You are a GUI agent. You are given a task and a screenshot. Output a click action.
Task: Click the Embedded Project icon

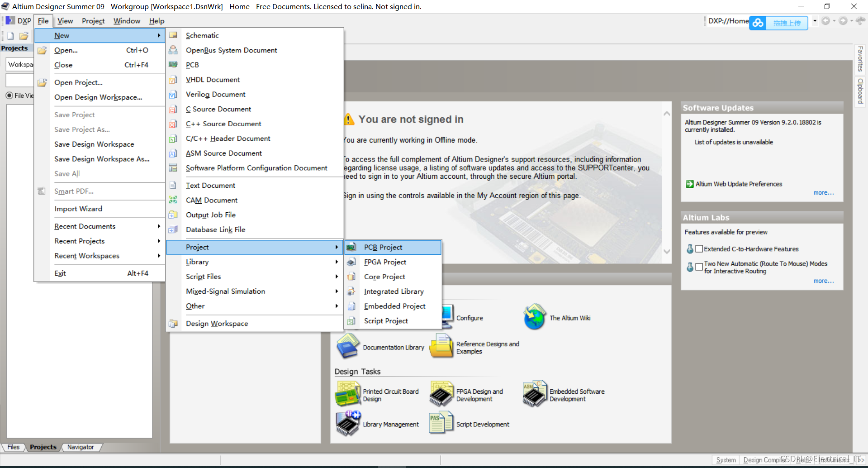(351, 306)
